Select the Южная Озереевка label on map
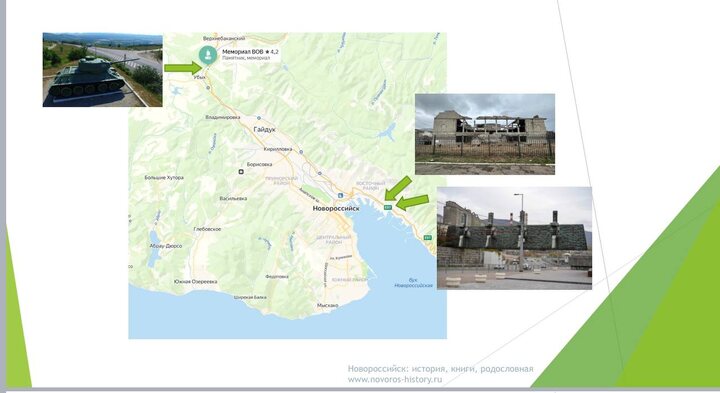Screen dimensions: 720x393 [196, 281]
